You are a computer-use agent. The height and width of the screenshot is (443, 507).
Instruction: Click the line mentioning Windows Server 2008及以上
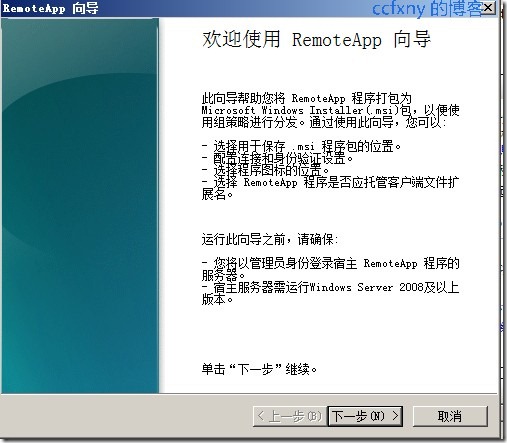coord(331,287)
